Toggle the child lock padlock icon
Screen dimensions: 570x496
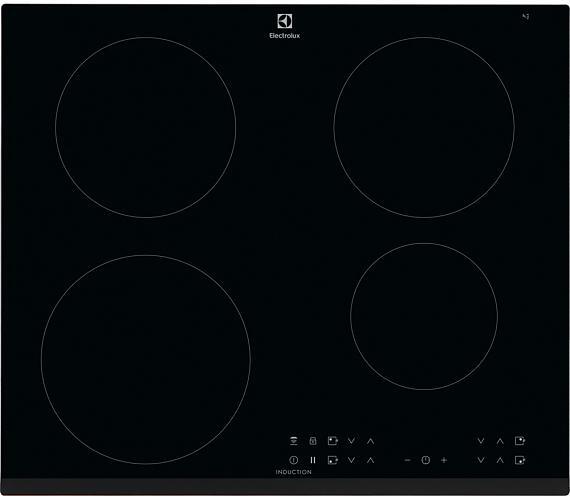(x=313, y=441)
